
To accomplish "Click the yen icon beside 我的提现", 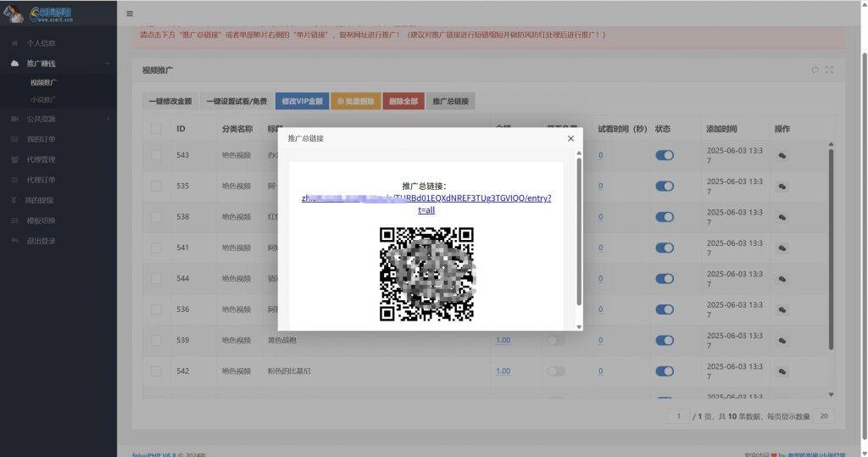I will tap(14, 201).
